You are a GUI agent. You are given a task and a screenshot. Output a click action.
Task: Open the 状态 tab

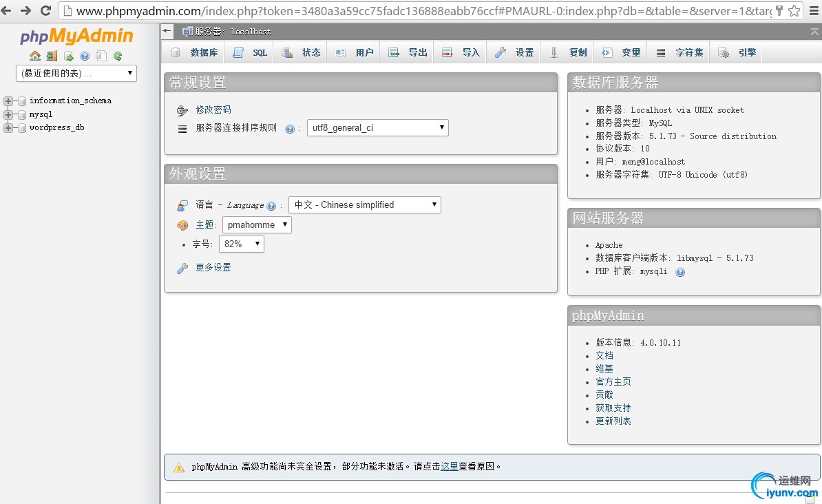click(301, 52)
